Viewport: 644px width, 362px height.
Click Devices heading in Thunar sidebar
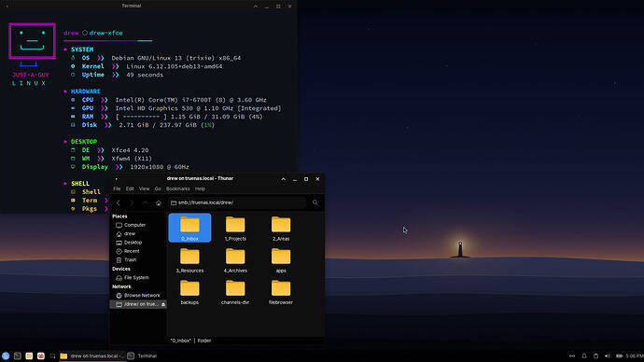[x=121, y=269]
